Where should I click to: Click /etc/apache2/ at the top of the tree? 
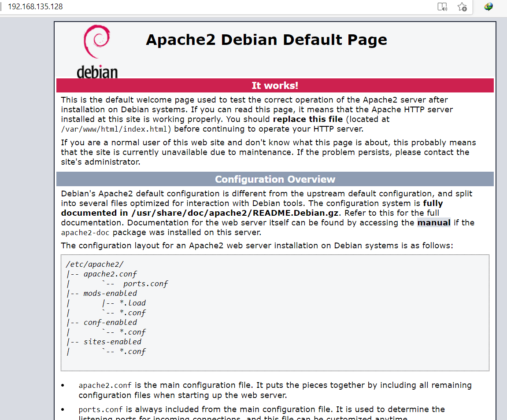pyautogui.click(x=94, y=264)
